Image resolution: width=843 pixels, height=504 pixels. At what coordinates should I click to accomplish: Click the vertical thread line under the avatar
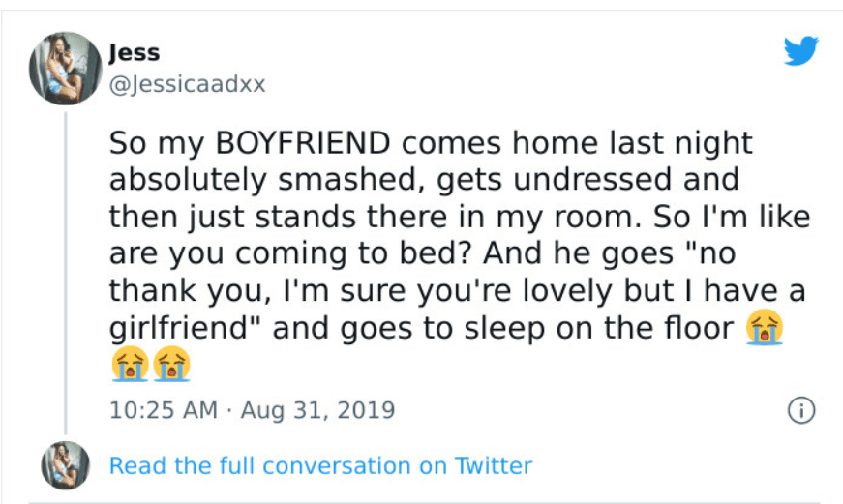(x=66, y=271)
